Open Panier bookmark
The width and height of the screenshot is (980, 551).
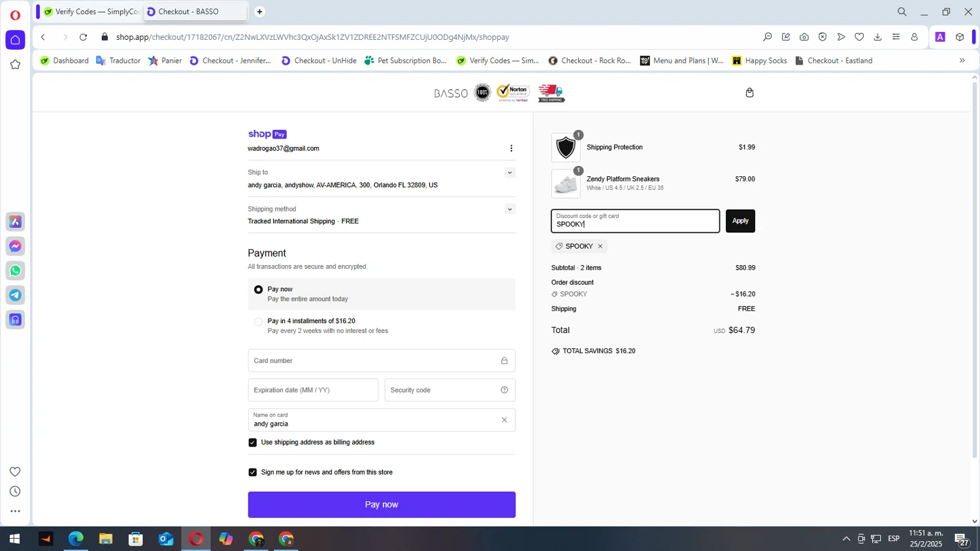click(165, 61)
